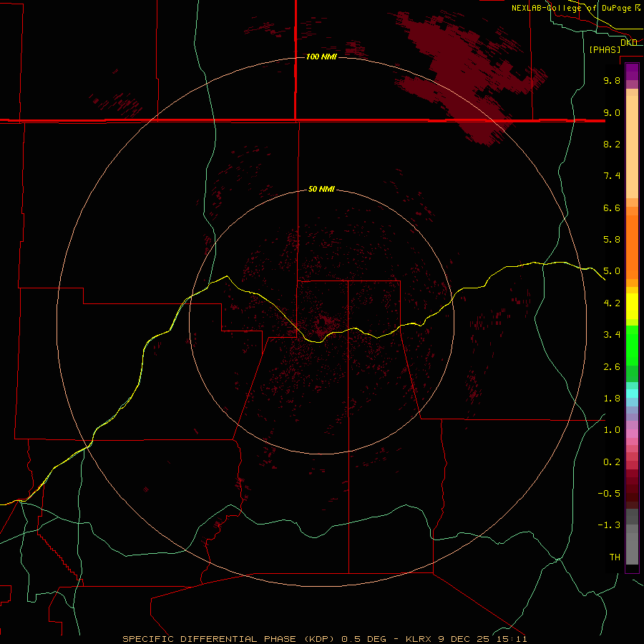Click the 2.6 value on color scale
Image resolution: width=644 pixels, height=644 pixels.
pos(612,367)
